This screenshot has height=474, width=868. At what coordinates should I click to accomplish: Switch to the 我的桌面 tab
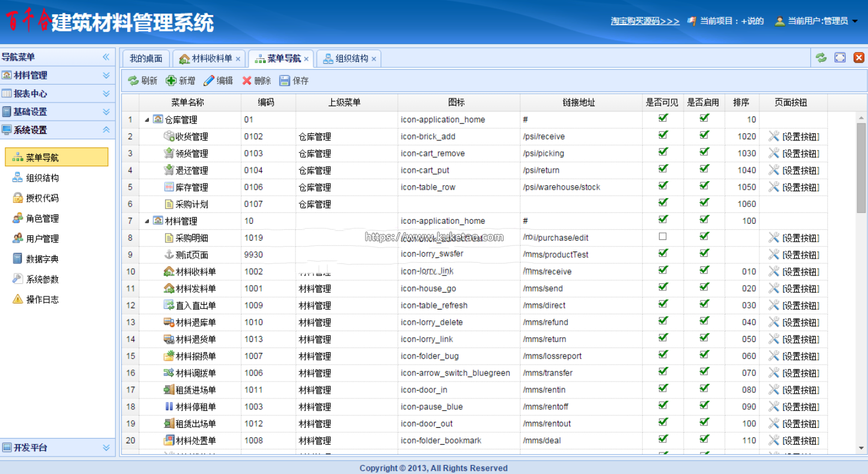(x=146, y=59)
